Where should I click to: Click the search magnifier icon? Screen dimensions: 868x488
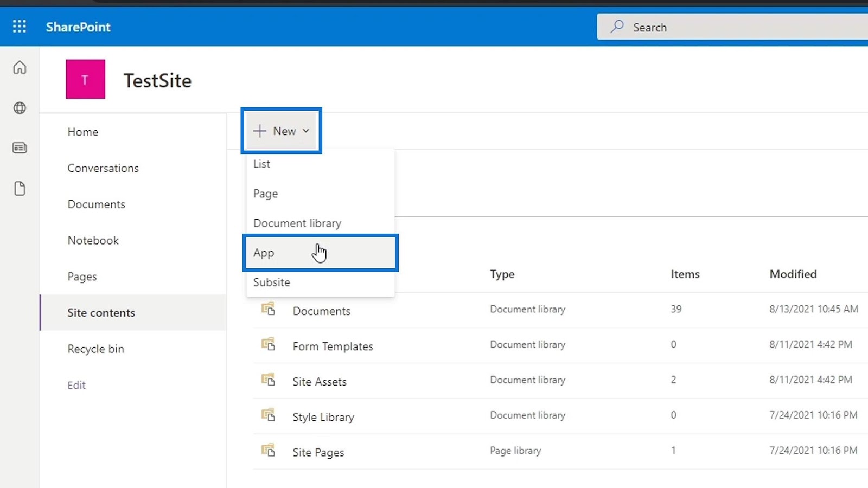coord(617,27)
